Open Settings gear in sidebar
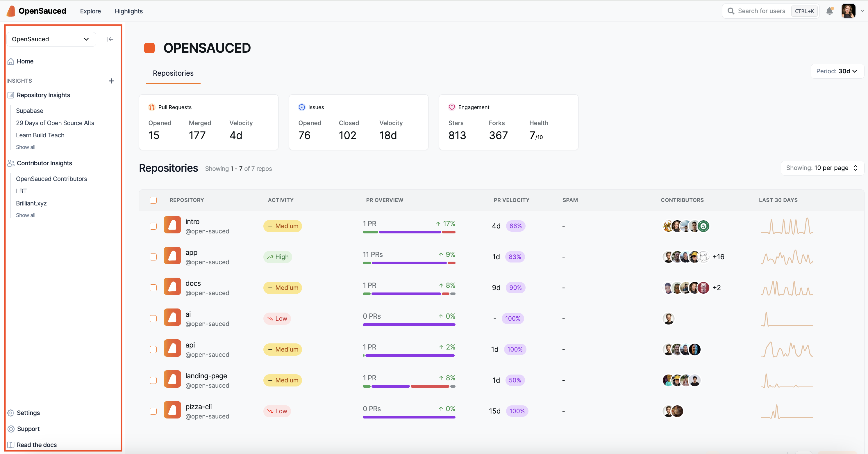 coord(11,413)
